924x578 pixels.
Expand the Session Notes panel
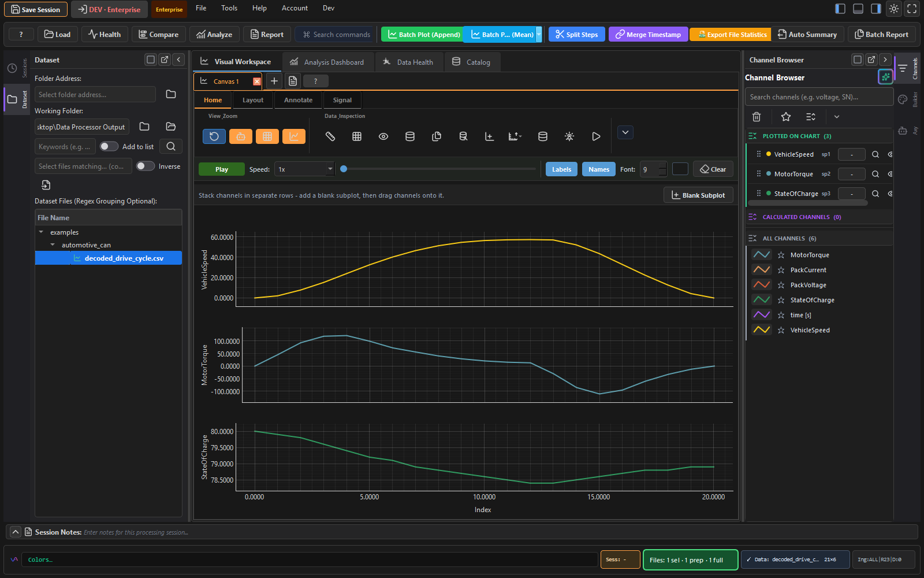tap(16, 532)
